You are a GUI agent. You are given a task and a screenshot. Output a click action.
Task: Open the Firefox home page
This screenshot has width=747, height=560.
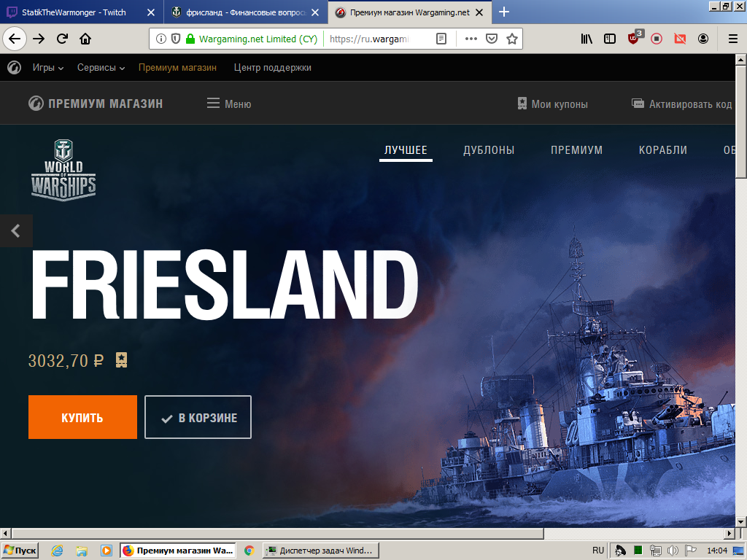85,39
